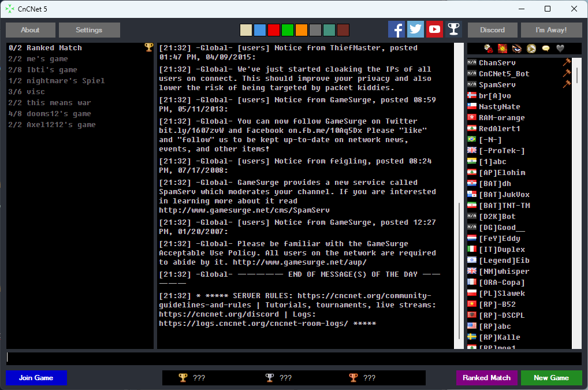
Task: Pick the red chat color swatch
Action: (x=274, y=30)
